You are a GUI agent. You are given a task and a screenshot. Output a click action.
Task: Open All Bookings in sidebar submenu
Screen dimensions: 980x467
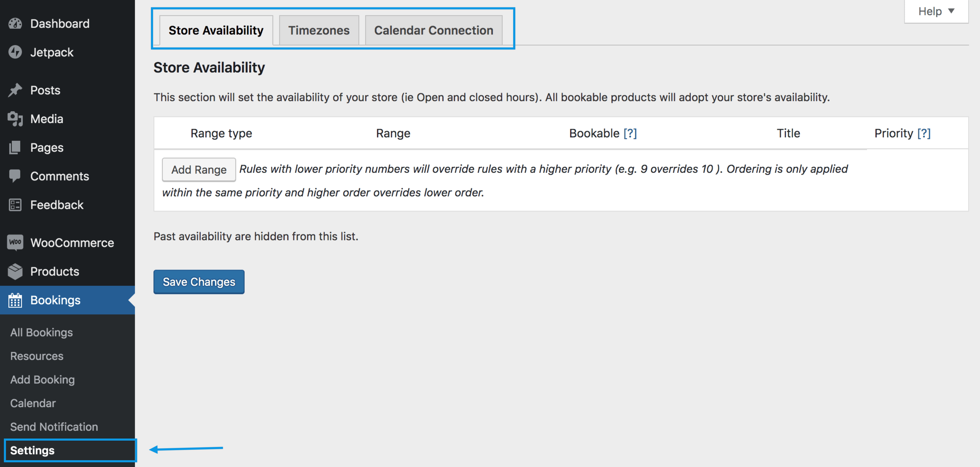pyautogui.click(x=42, y=332)
